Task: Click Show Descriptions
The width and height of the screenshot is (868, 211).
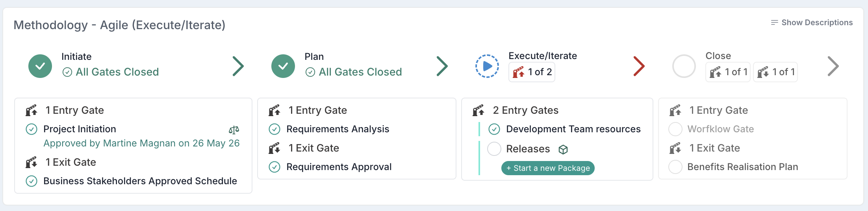Action: 812,22
